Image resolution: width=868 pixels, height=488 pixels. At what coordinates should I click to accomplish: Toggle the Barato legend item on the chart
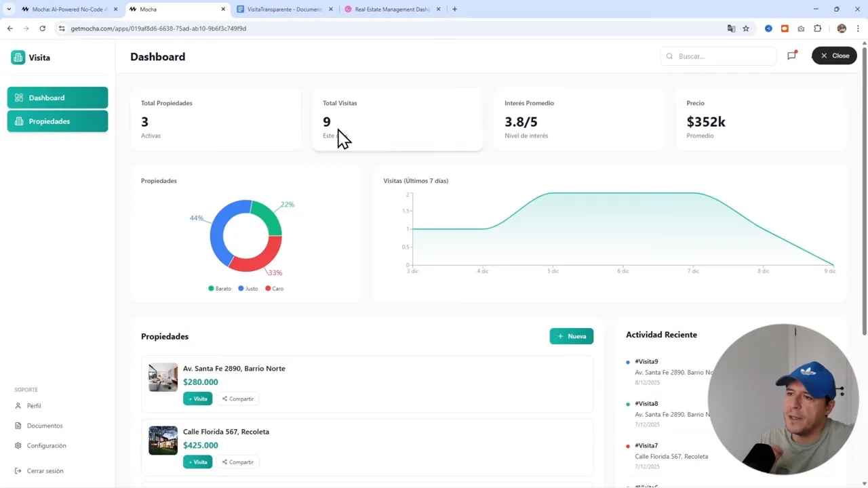click(x=219, y=288)
